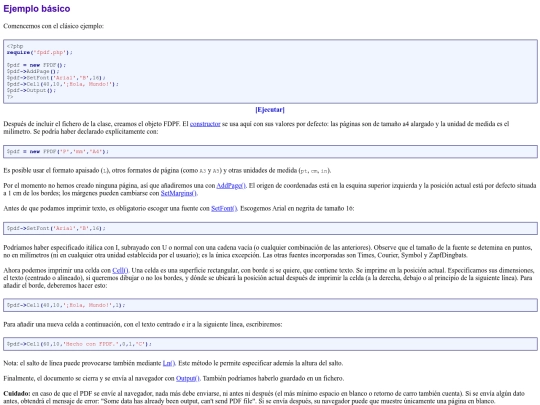Open the Cell() documentation link
Image resolution: width=540 pixels, height=405 pixels.
tap(120, 270)
